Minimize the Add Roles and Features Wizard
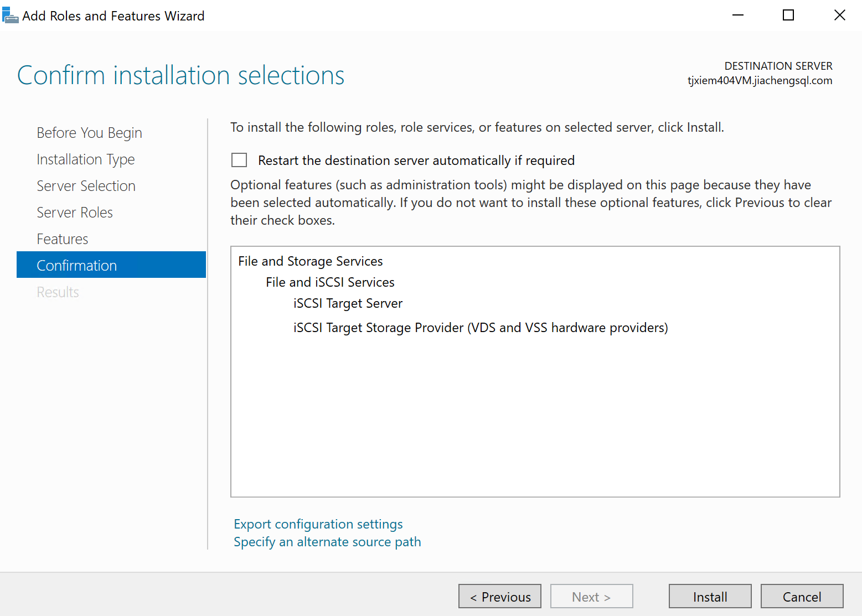 [737, 15]
